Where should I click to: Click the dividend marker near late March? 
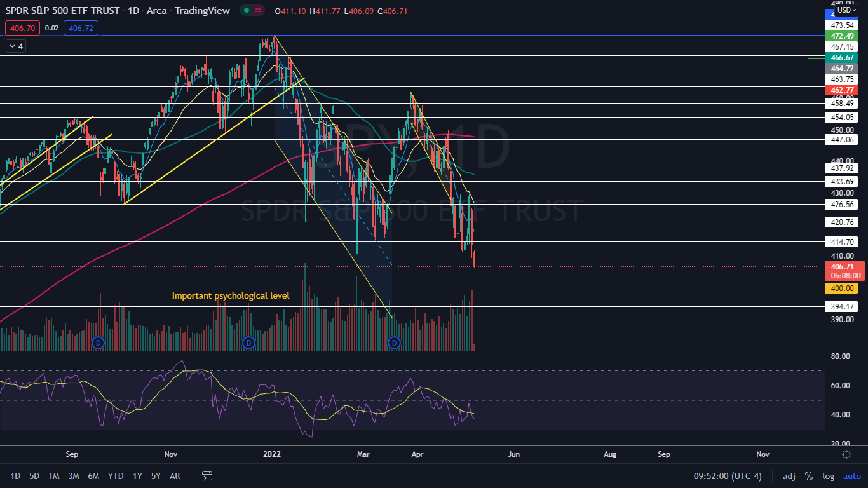394,343
